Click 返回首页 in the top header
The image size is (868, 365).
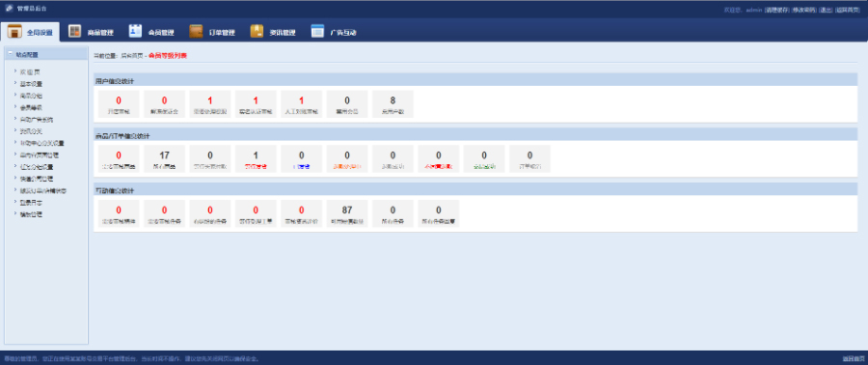848,10
